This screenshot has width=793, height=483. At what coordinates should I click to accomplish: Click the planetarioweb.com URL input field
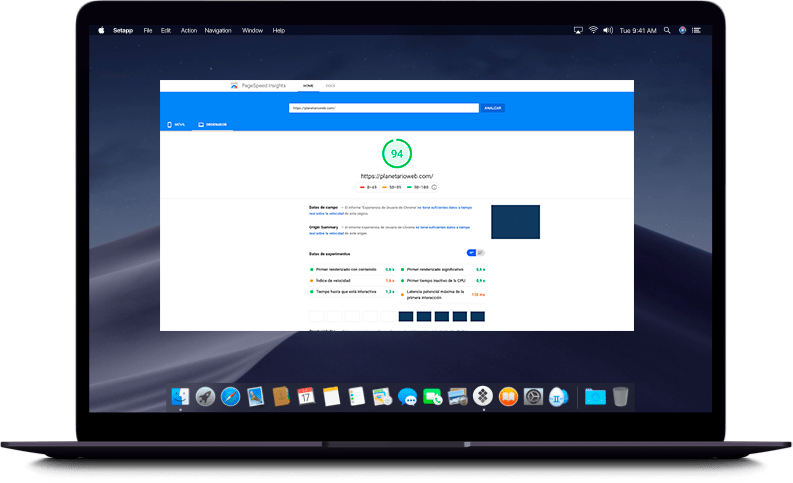click(x=384, y=107)
